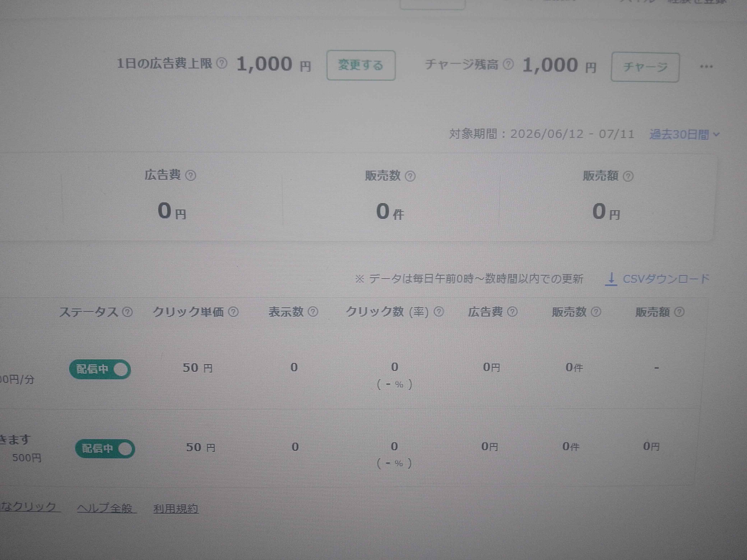Click 50 円 click price in first row
This screenshot has width=747, height=560.
[x=198, y=368]
